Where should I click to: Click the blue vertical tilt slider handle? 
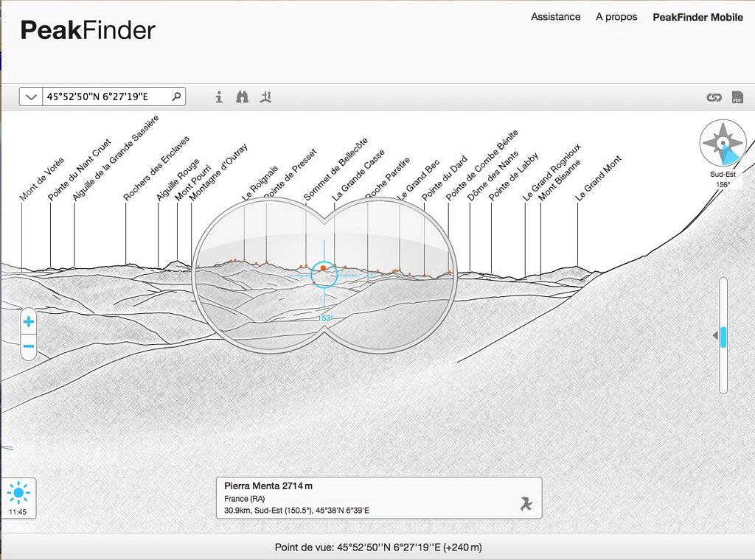723,337
